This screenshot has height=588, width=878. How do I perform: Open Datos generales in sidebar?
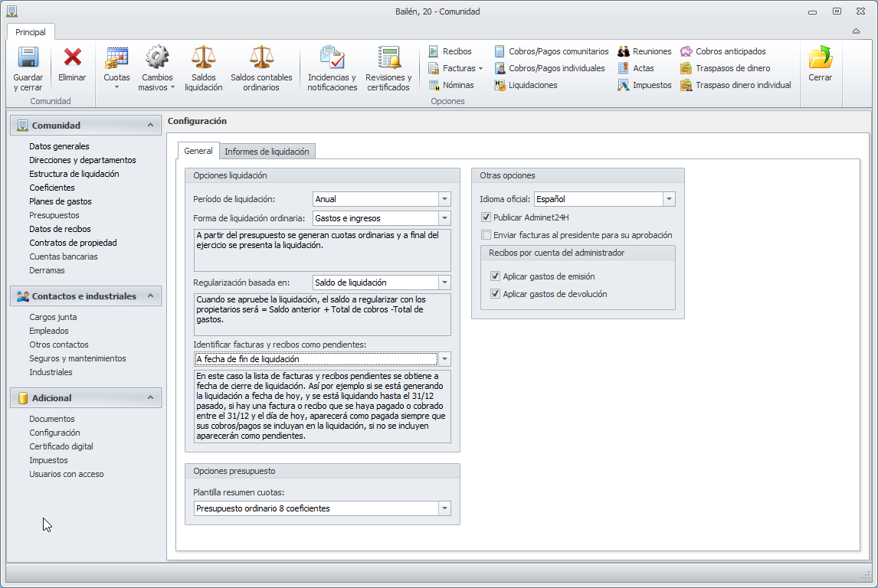click(59, 146)
